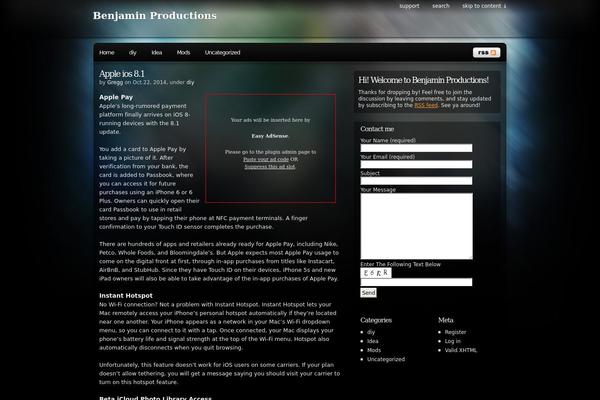This screenshot has width=600, height=400.
Task: Click the Hi! Welcome to Benjamin Productions heading
Action: 424,80
